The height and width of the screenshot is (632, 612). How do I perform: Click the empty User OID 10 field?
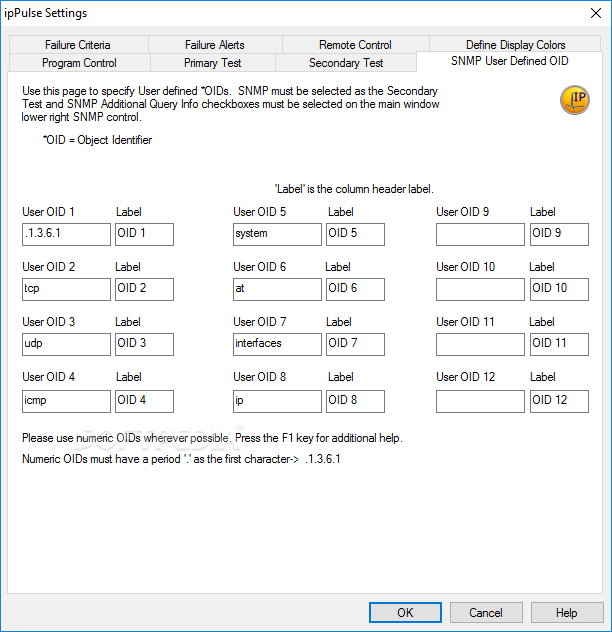pyautogui.click(x=480, y=289)
